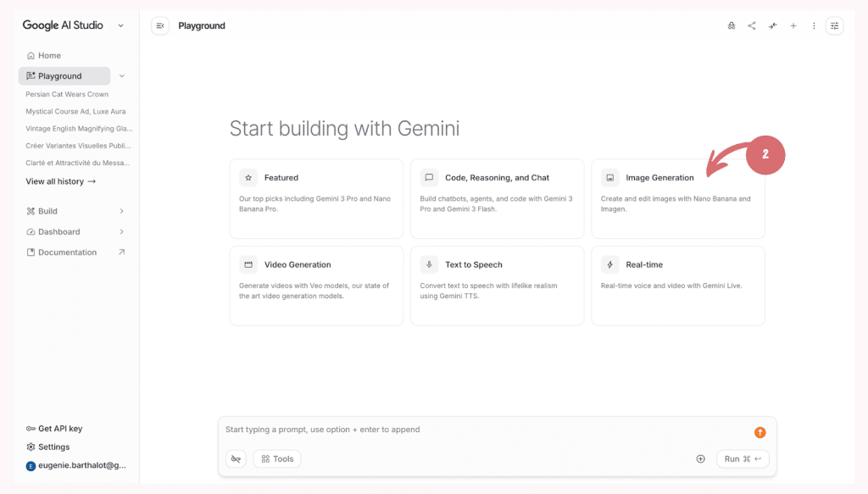This screenshot has height=494, width=868.
Task: Toggle the crossed-out icon button beside Tools
Action: click(x=236, y=458)
